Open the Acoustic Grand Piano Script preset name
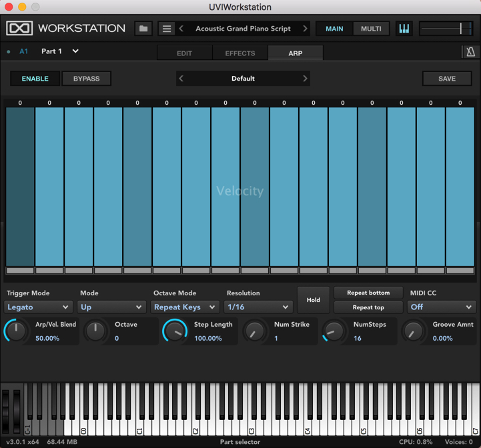 pos(243,29)
